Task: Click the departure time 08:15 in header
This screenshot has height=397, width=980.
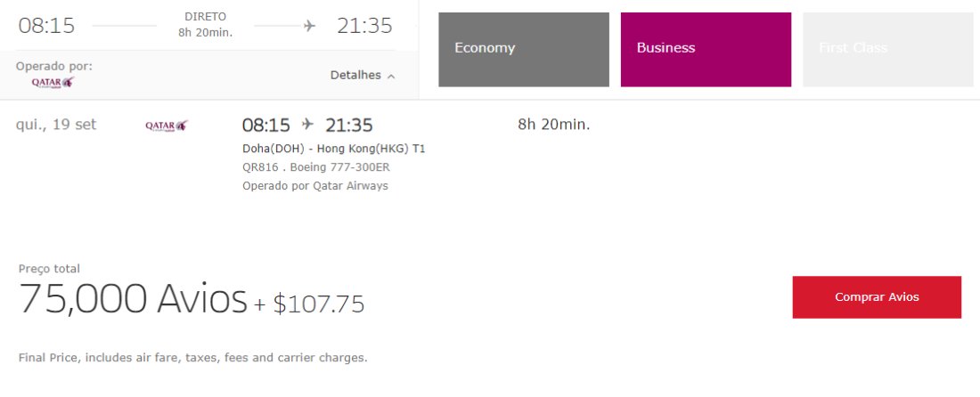Action: (x=46, y=26)
